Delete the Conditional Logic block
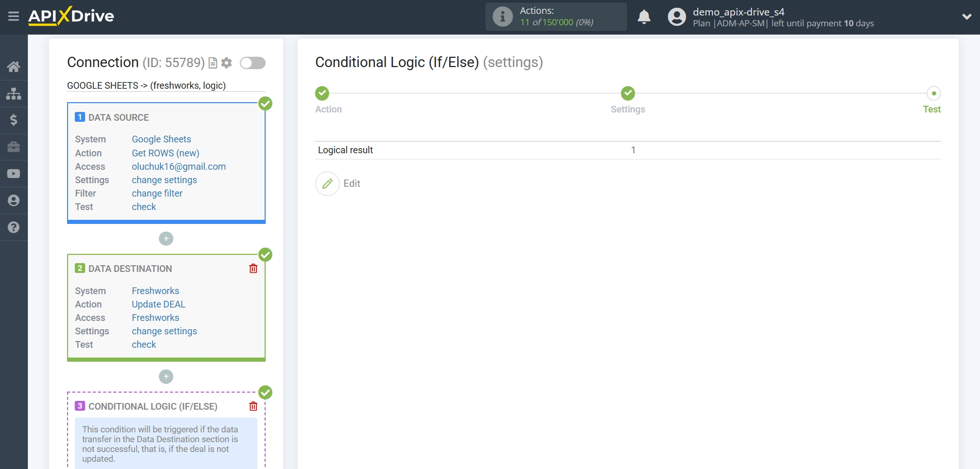980x469 pixels. click(253, 406)
